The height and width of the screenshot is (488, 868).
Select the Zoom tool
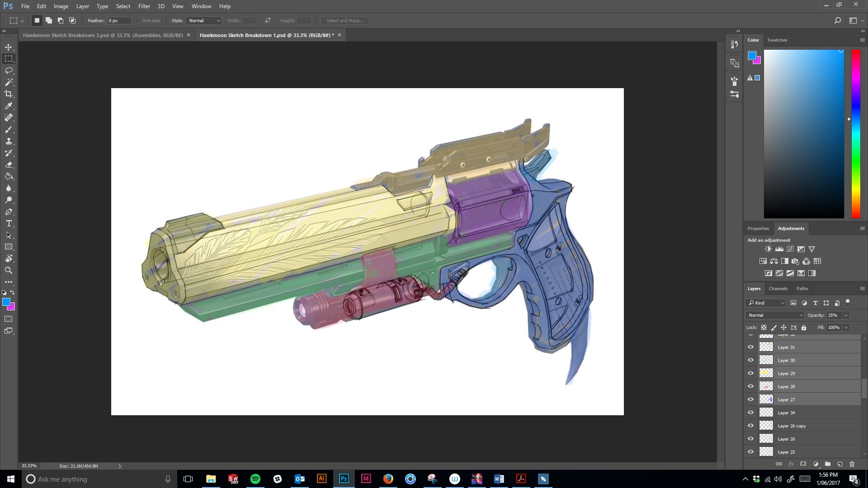tap(9, 270)
